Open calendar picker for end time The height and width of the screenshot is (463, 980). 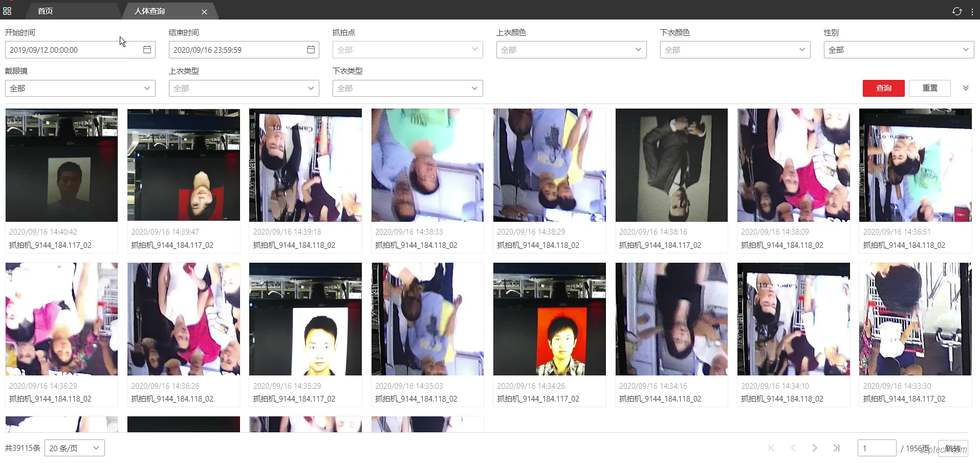(x=311, y=50)
